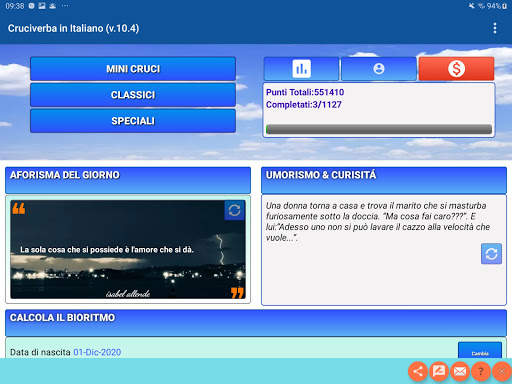512x384 pixels.
Task: Refresh the humor and curiosity text
Action: [x=491, y=254]
